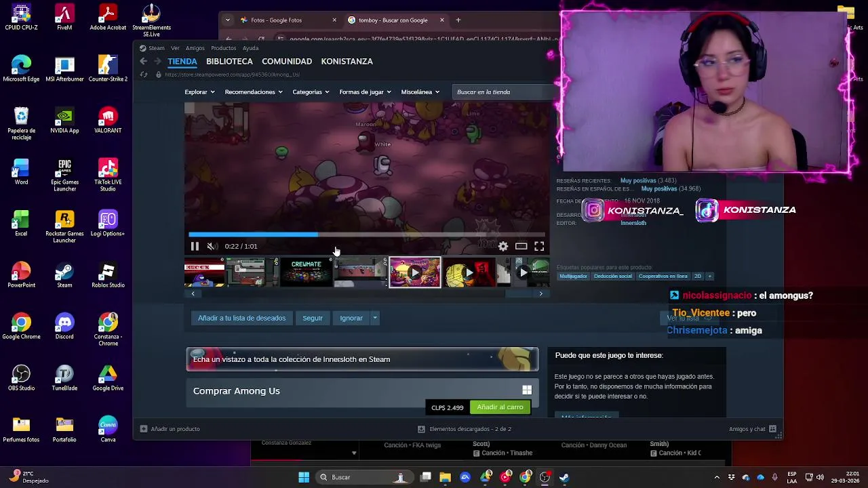
Task: Move thumbnail strip left with arrow
Action: [x=193, y=293]
